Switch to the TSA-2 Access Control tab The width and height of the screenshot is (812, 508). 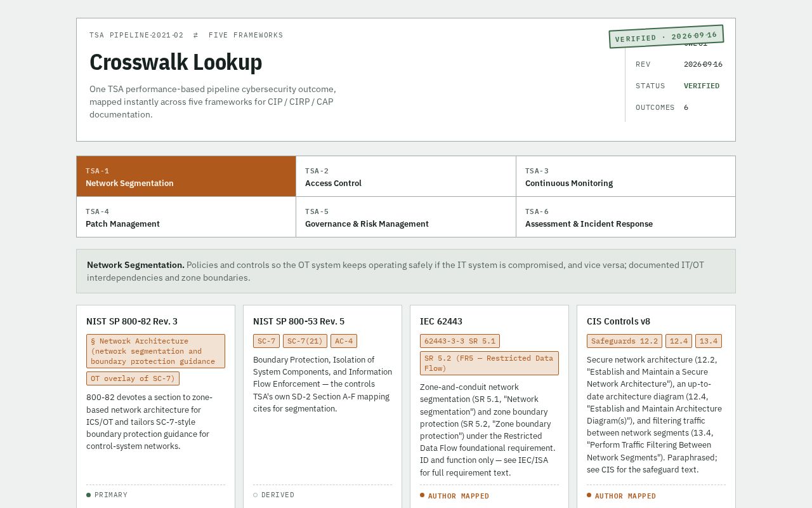click(x=406, y=177)
